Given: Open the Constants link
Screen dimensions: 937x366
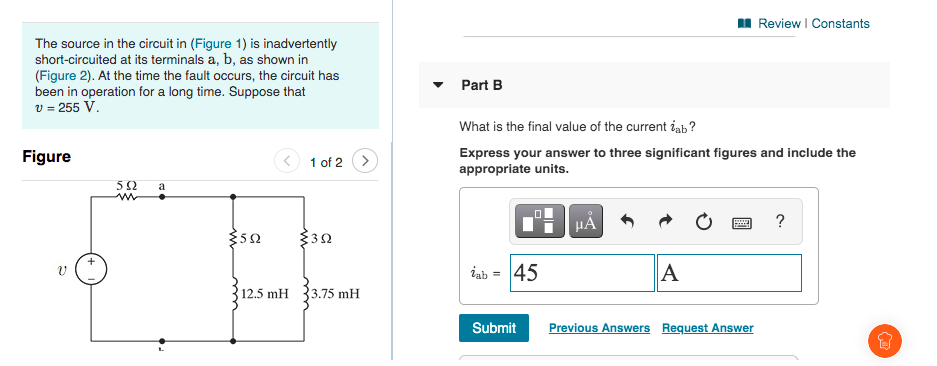Looking at the screenshot, I should click(x=840, y=23).
